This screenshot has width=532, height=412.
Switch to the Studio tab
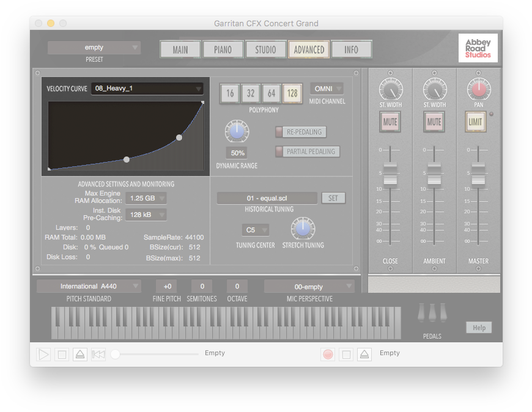click(265, 50)
